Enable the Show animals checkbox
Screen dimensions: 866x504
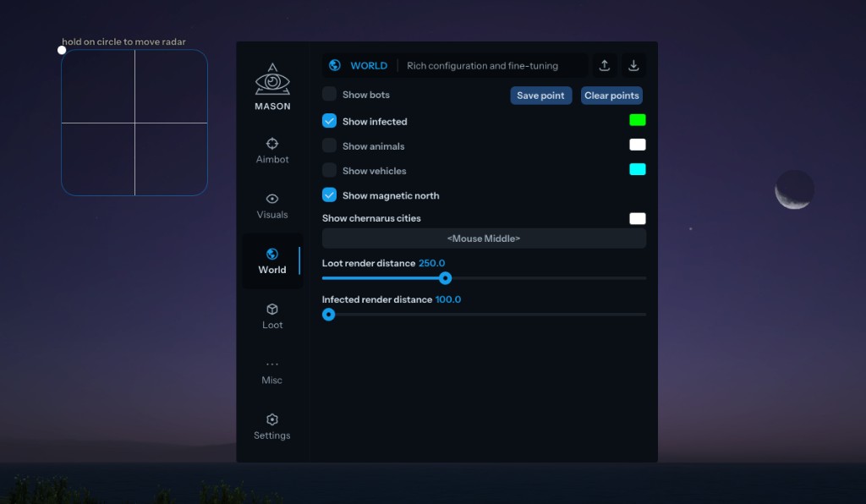tap(330, 145)
